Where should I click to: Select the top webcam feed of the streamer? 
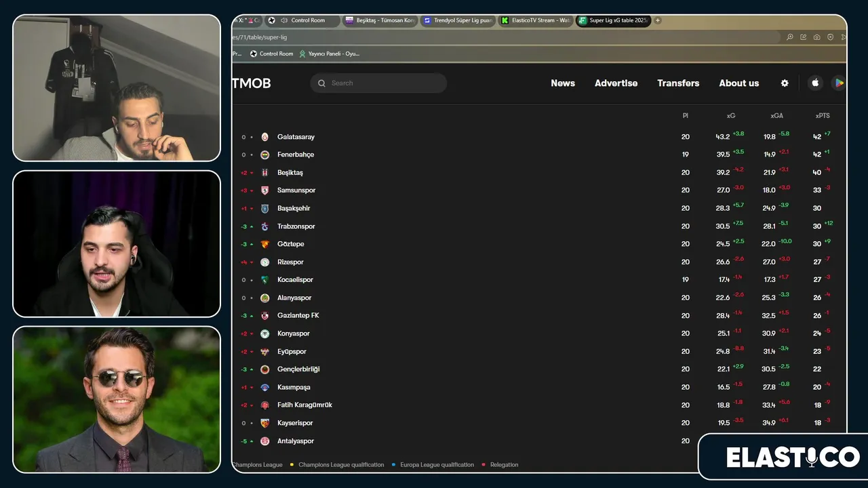coord(117,88)
